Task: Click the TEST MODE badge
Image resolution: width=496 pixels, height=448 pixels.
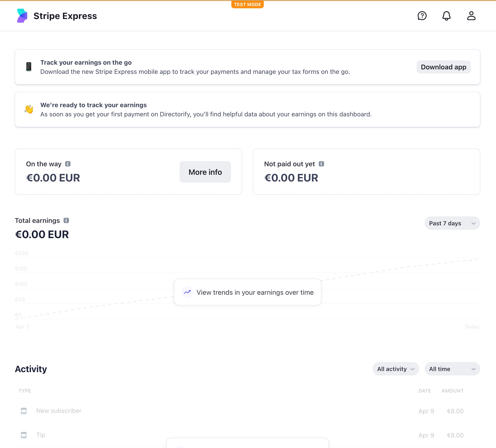Action: pyautogui.click(x=247, y=4)
